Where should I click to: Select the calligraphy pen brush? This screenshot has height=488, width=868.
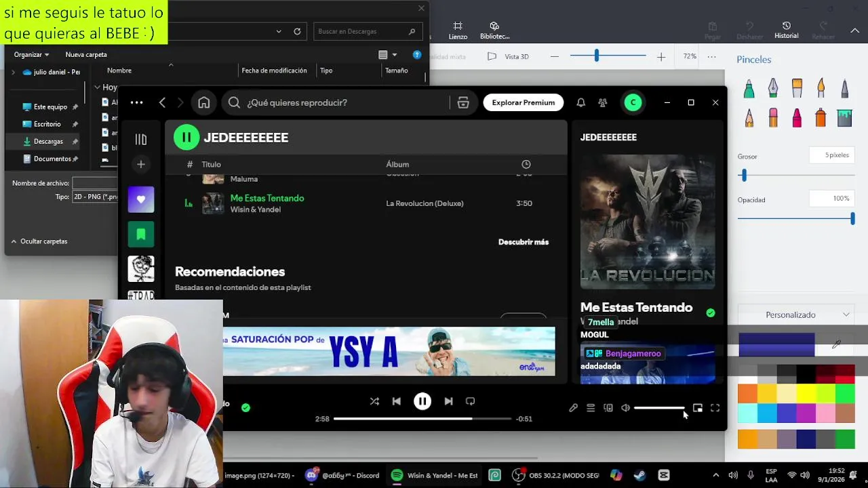(x=772, y=89)
